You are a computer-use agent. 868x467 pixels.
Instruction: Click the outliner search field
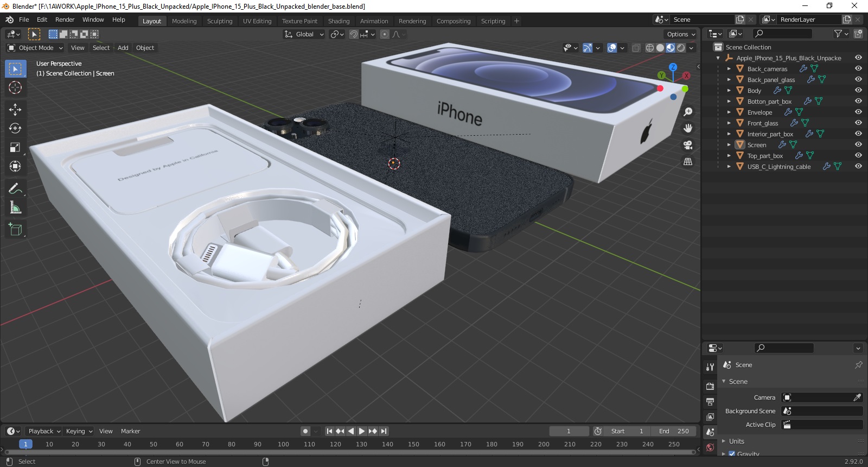[x=782, y=34]
